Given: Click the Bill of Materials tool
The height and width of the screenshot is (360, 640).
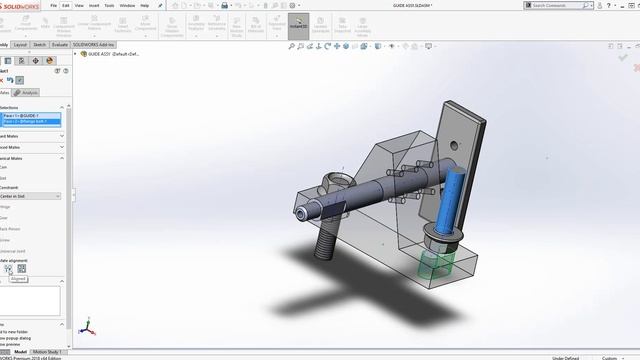Looking at the screenshot, I should [x=256, y=25].
